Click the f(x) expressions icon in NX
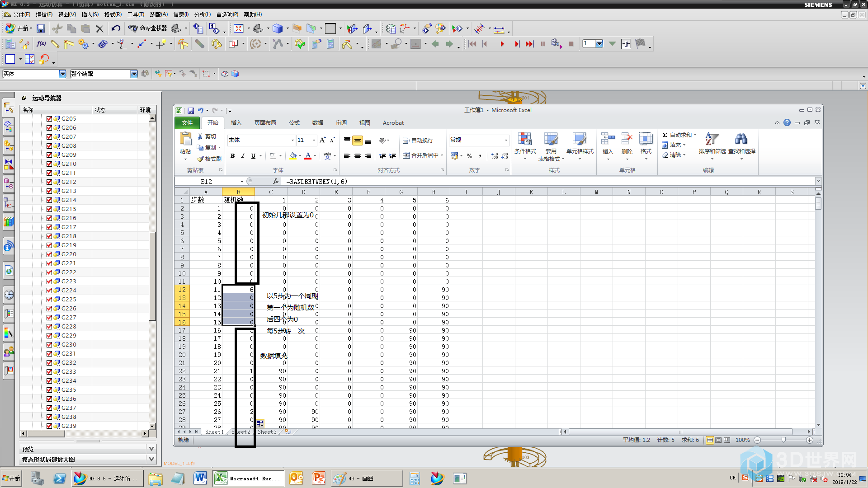The width and height of the screenshot is (868, 488). (41, 44)
